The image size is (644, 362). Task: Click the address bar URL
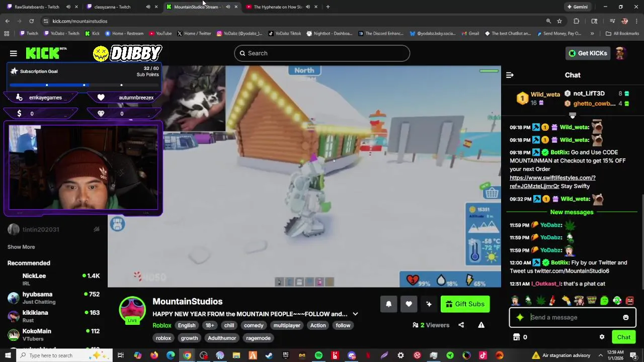coord(79,21)
